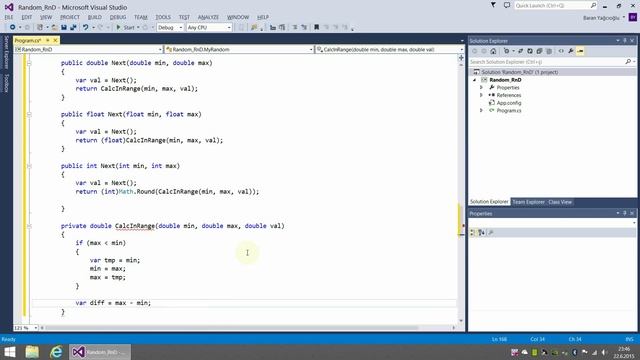The height and width of the screenshot is (360, 640).
Task: Open the TOOLS menu
Action: pyautogui.click(x=163, y=17)
